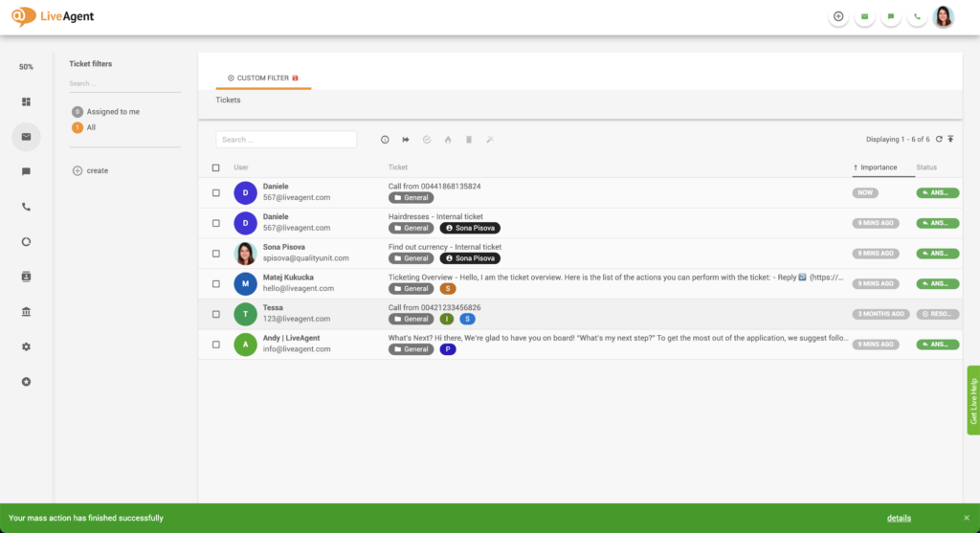The height and width of the screenshot is (533, 980).
Task: Expand the create filter option
Action: (x=91, y=170)
